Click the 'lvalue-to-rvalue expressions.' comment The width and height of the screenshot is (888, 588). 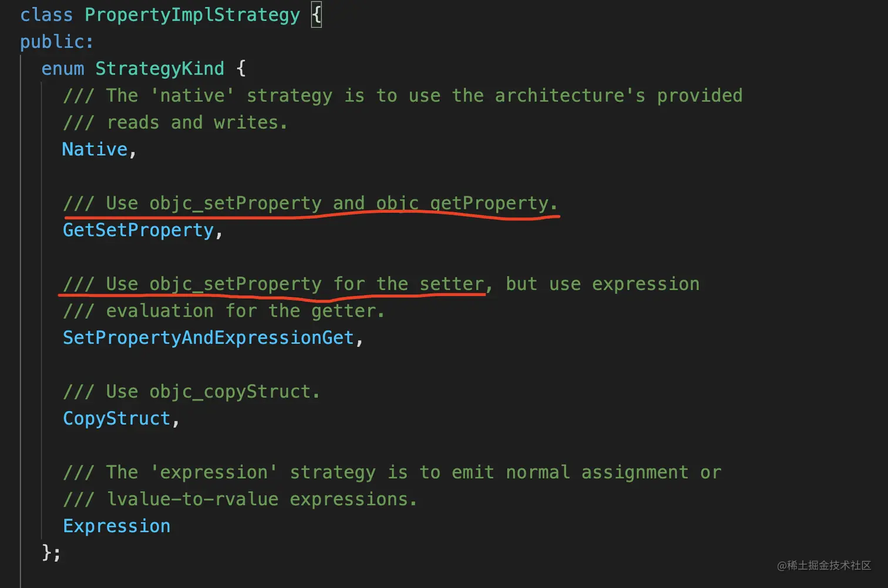[x=240, y=499]
